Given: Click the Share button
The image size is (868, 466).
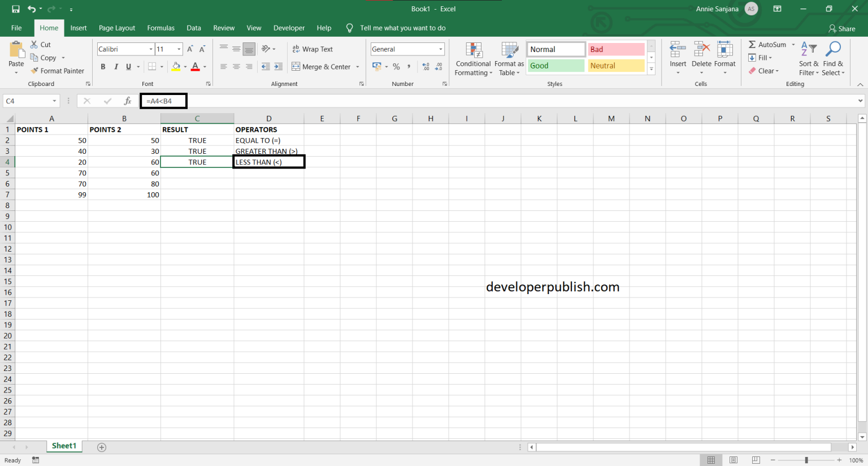Looking at the screenshot, I should pos(841,28).
